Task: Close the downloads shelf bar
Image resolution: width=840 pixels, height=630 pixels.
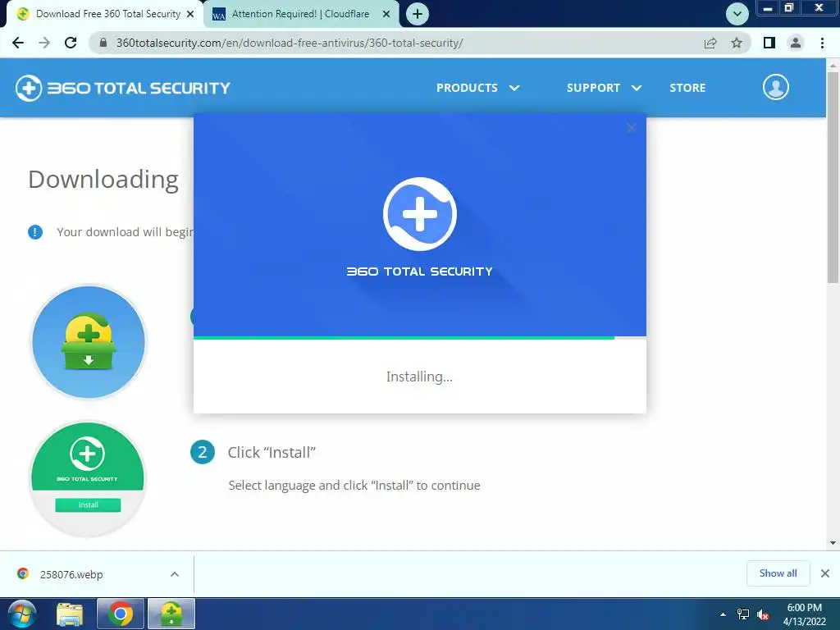Action: [x=825, y=573]
